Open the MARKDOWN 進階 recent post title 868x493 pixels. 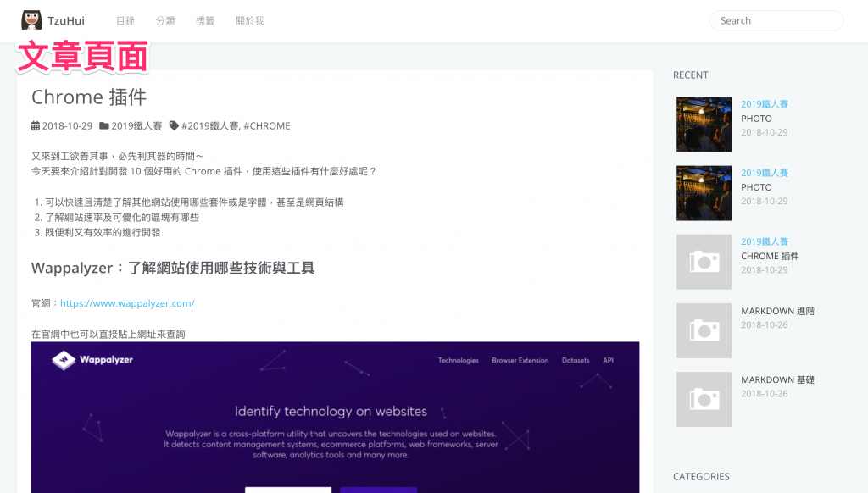(778, 311)
